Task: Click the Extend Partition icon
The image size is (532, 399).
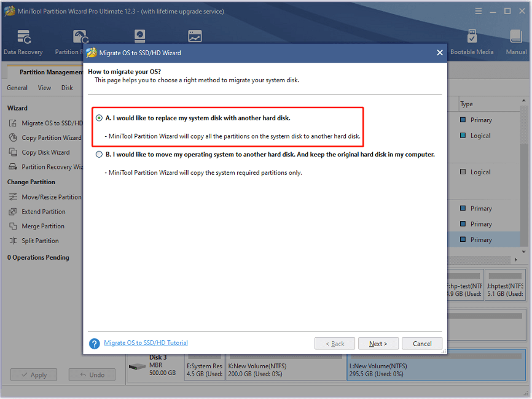Action: (12, 212)
